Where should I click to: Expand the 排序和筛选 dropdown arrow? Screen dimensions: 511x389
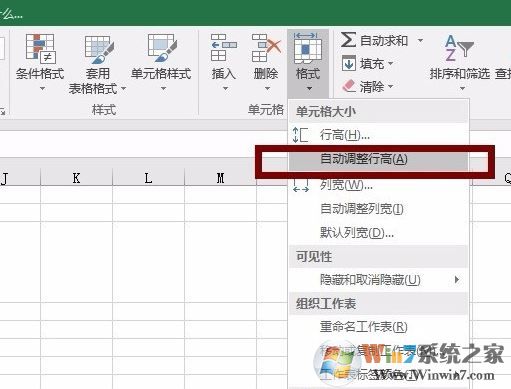462,89
